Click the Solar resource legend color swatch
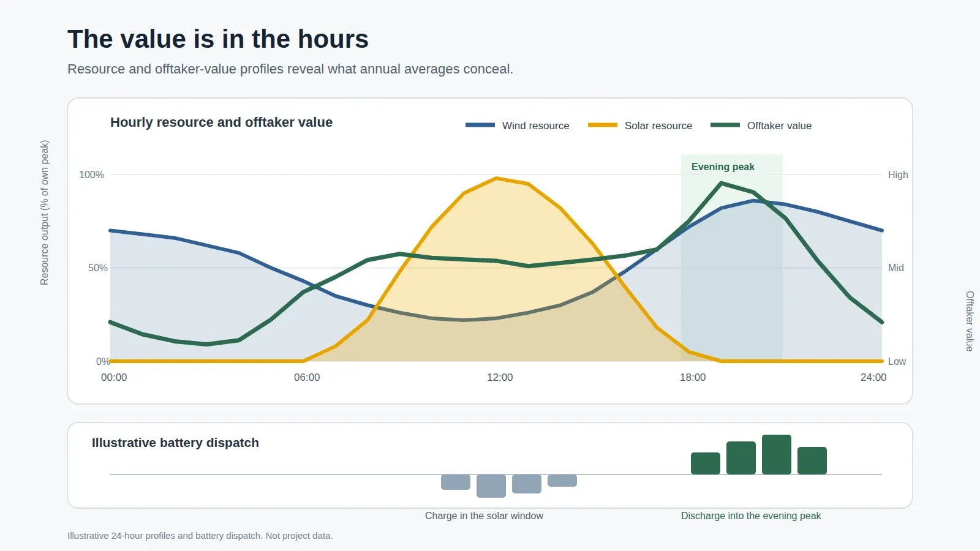 pos(603,125)
